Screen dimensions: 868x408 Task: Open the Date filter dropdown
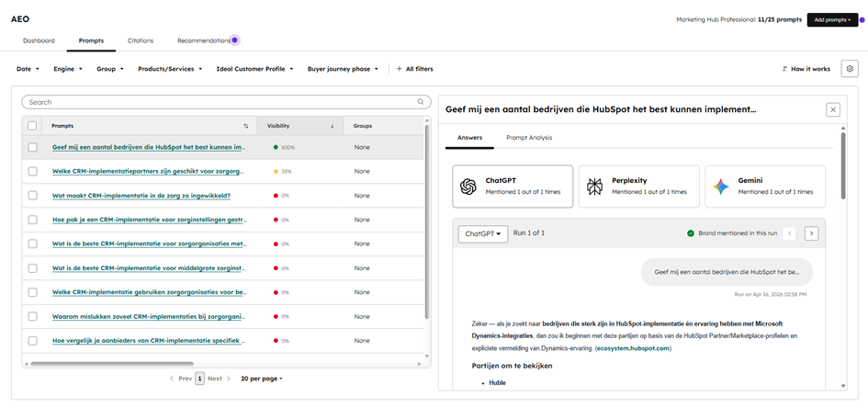[28, 69]
